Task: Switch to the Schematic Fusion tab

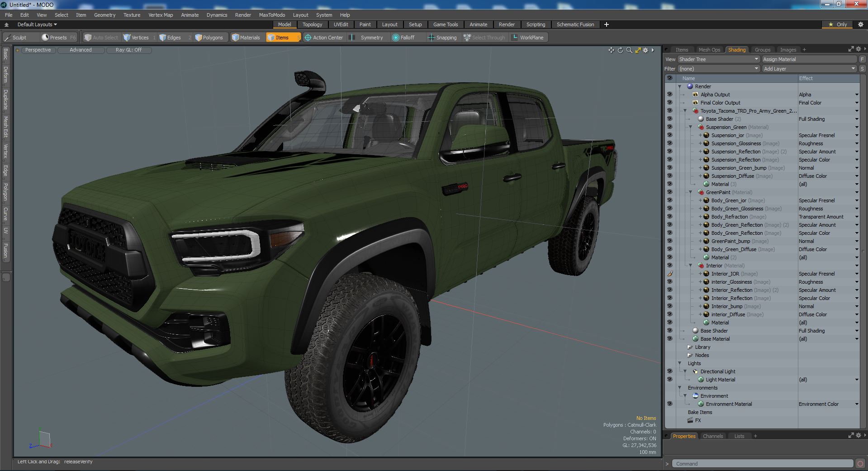Action: point(575,24)
